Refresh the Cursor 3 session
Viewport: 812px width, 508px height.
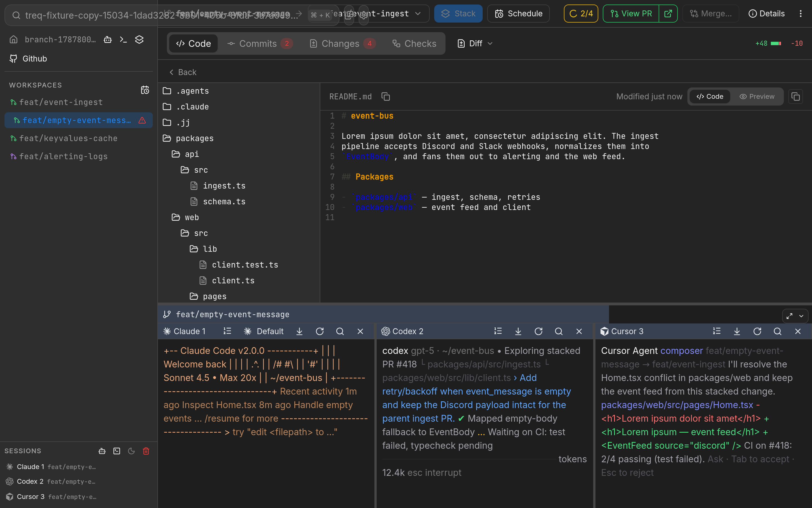[757, 331]
